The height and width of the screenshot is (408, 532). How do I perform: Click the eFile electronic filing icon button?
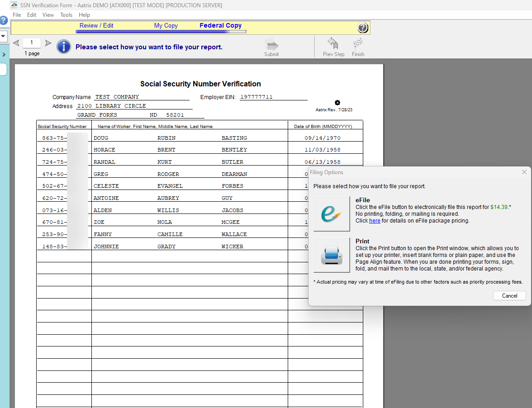point(332,214)
